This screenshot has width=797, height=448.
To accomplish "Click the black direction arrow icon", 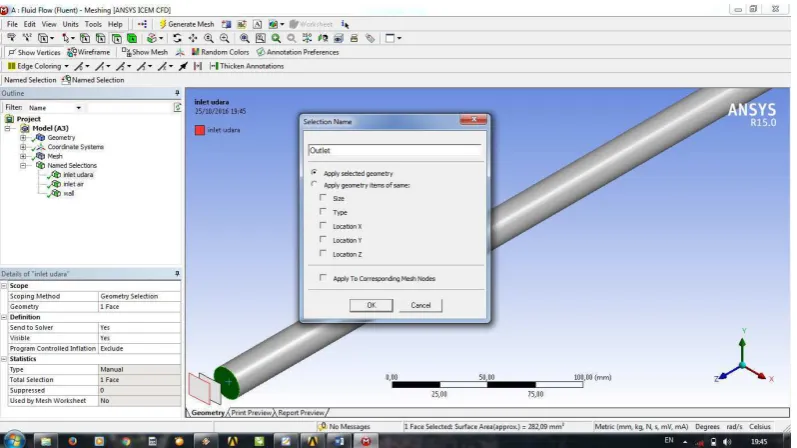I will [x=183, y=66].
